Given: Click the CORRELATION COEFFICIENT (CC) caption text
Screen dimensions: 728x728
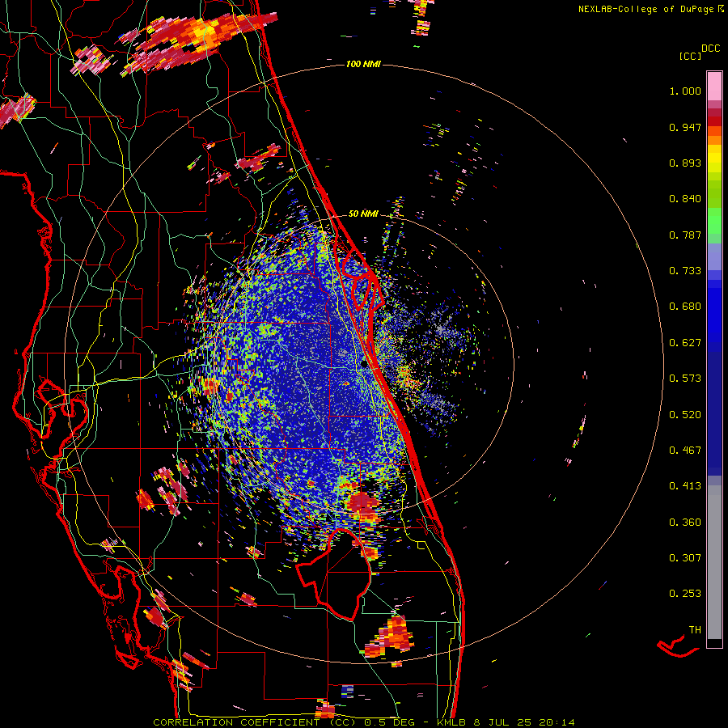Looking at the screenshot, I should [255, 722].
